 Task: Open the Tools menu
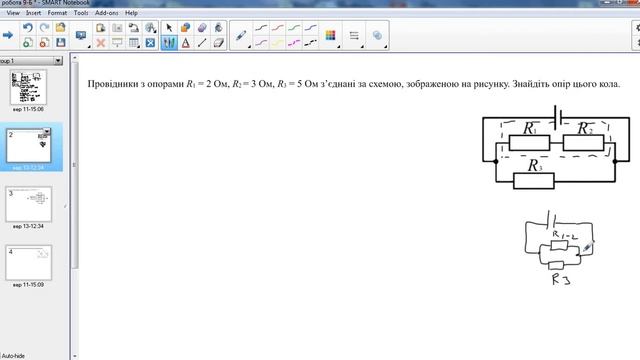coord(81,13)
